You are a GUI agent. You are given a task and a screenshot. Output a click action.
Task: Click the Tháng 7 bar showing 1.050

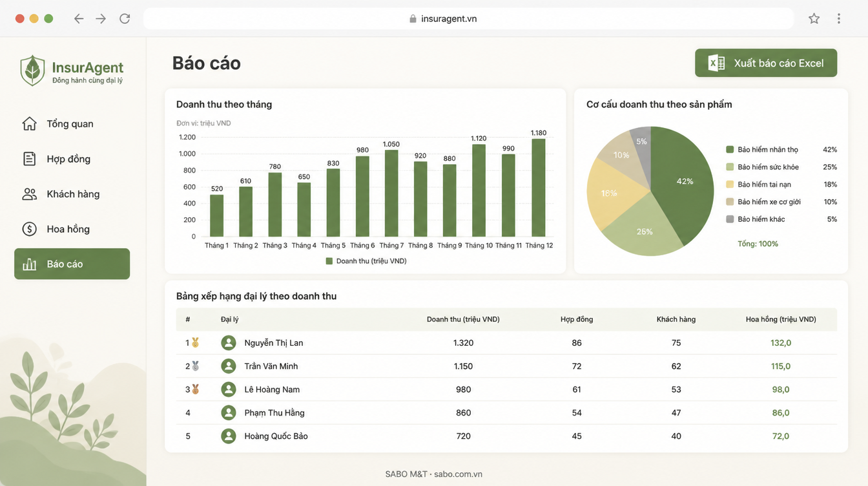pyautogui.click(x=392, y=193)
